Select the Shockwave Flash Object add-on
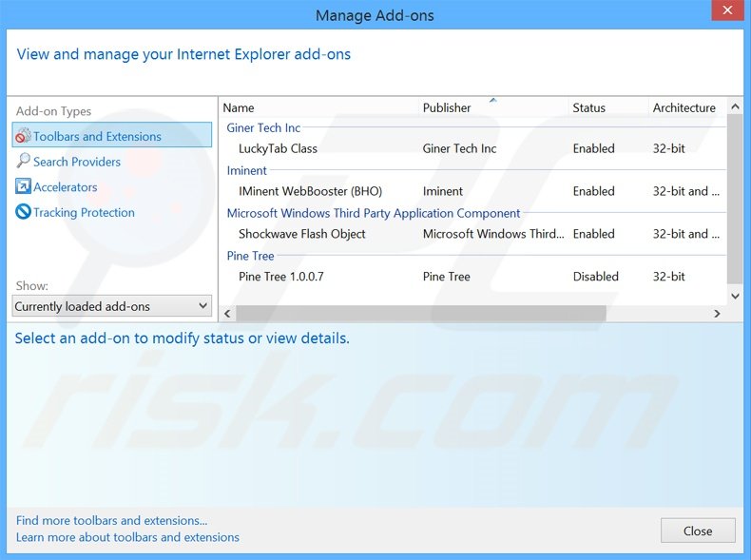Screen dimensions: 751x560 [473, 234]
